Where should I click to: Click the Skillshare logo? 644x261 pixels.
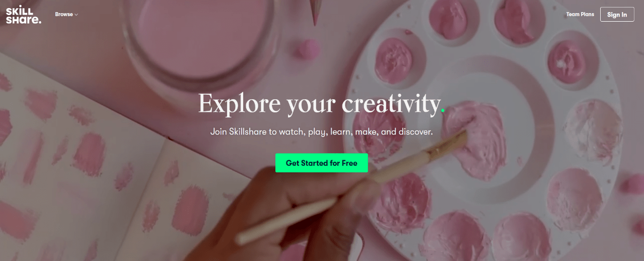pos(23,15)
